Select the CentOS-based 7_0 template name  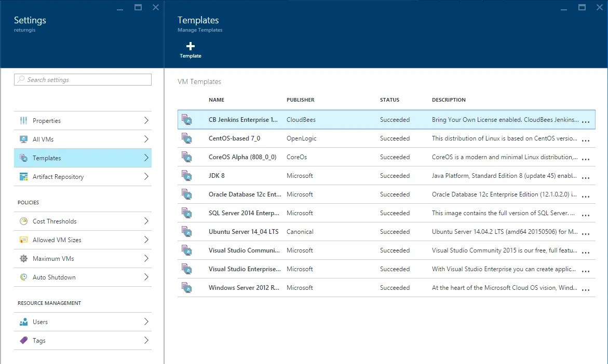point(234,138)
